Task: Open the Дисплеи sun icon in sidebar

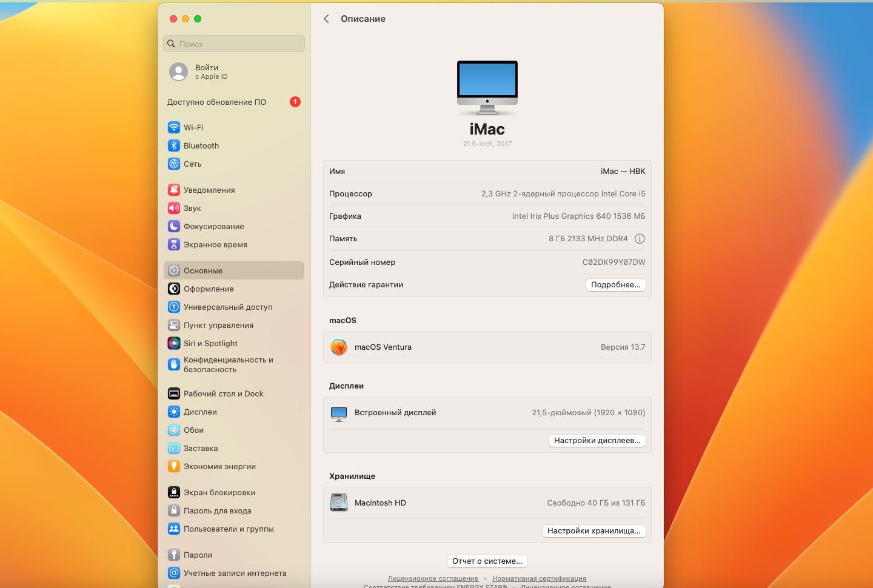Action: (x=174, y=412)
